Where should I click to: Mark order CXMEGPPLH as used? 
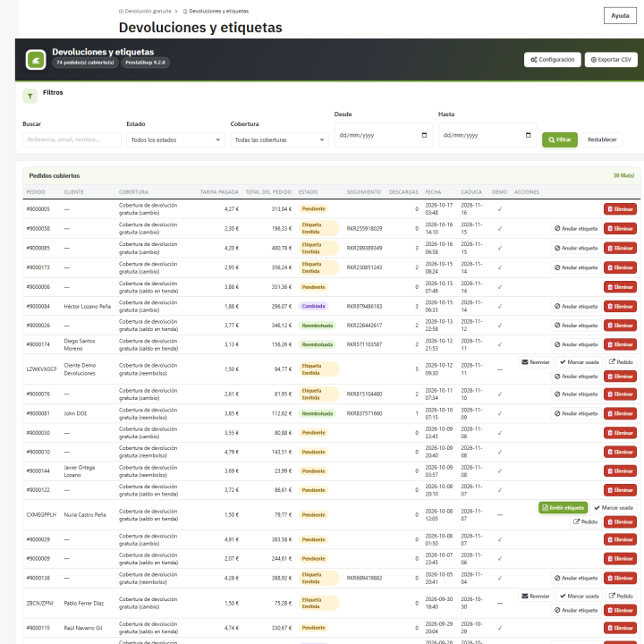tap(614, 508)
